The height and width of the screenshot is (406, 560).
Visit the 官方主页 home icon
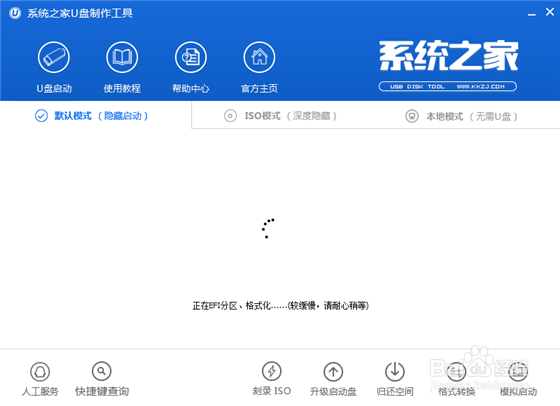(259, 57)
